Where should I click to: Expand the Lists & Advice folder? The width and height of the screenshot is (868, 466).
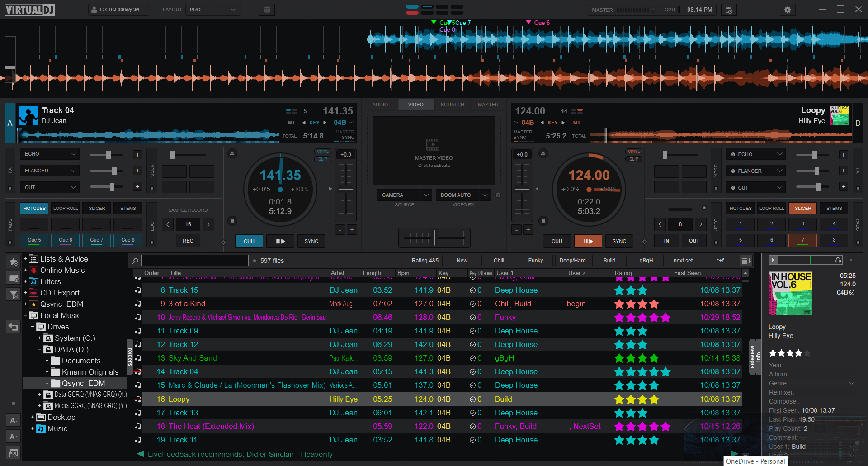click(x=25, y=259)
